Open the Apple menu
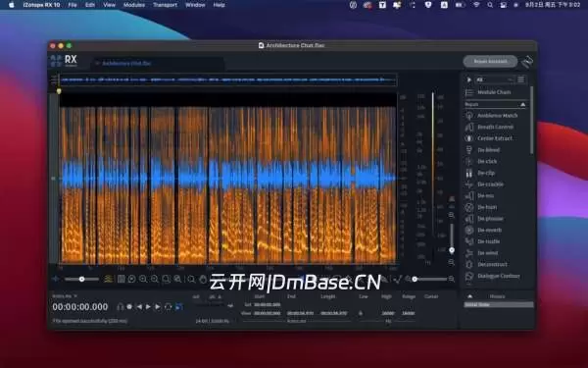The width and height of the screenshot is (588, 368). (x=11, y=5)
